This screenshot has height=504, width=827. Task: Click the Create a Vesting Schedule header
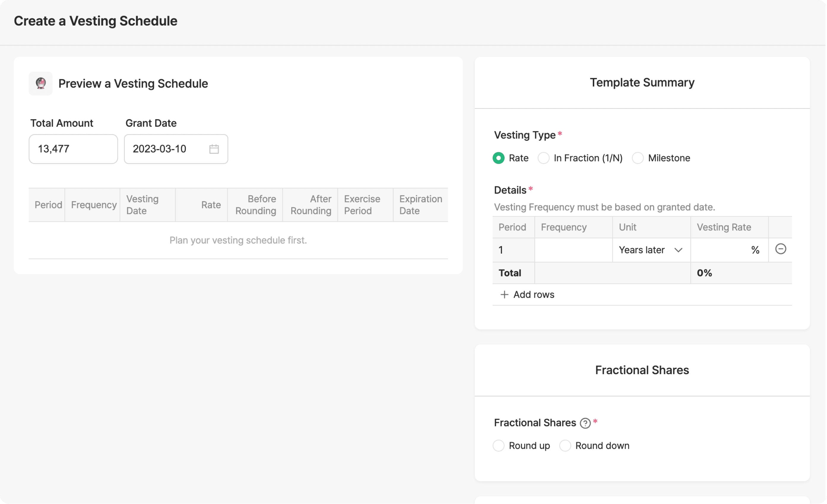click(95, 21)
